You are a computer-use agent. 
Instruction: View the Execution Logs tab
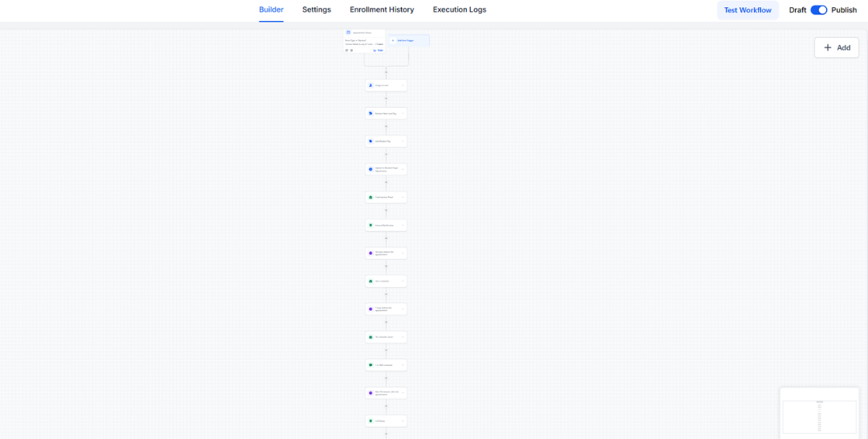(460, 10)
